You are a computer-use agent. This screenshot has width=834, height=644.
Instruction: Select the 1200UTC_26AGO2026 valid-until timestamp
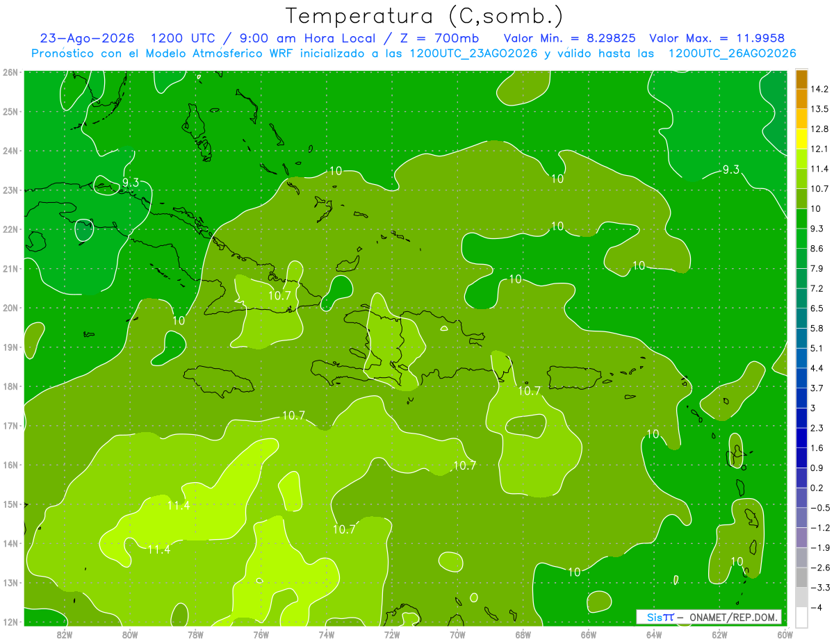tap(732, 53)
